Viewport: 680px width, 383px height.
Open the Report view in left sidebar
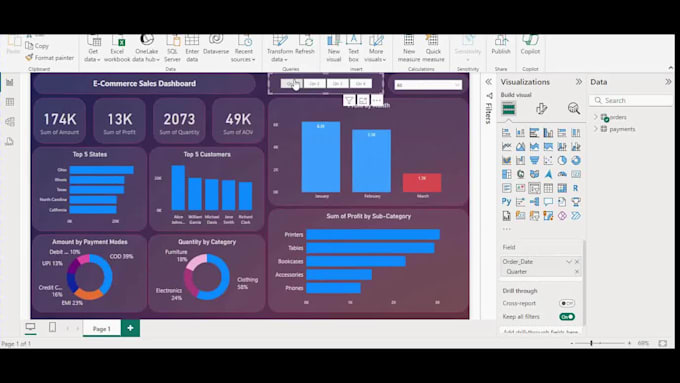point(10,82)
